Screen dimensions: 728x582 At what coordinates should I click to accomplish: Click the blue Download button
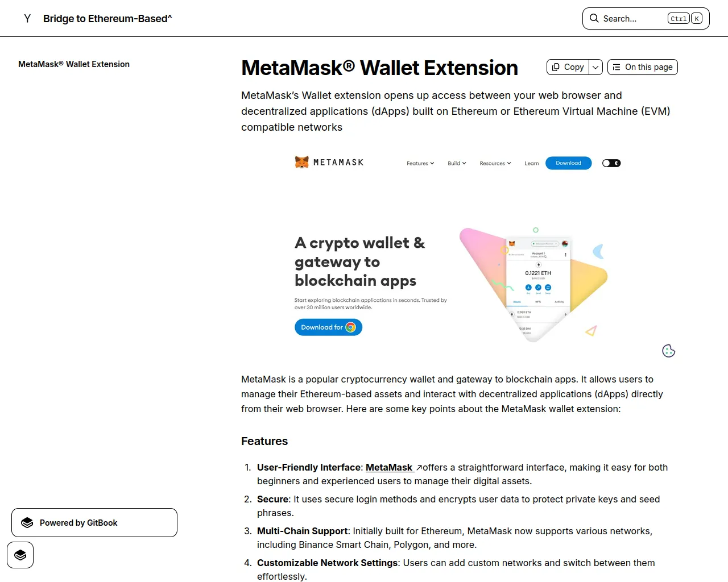569,163
